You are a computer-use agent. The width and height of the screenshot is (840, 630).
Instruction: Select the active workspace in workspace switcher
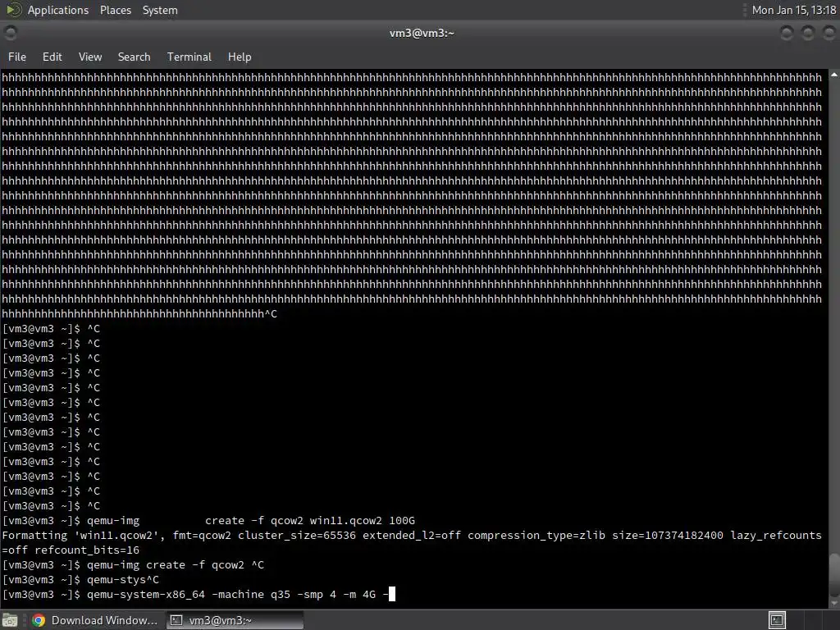(x=777, y=620)
